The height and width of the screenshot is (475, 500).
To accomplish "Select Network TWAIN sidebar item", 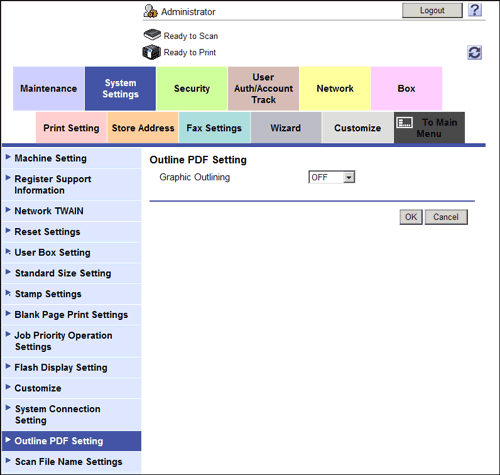I will [71, 211].
